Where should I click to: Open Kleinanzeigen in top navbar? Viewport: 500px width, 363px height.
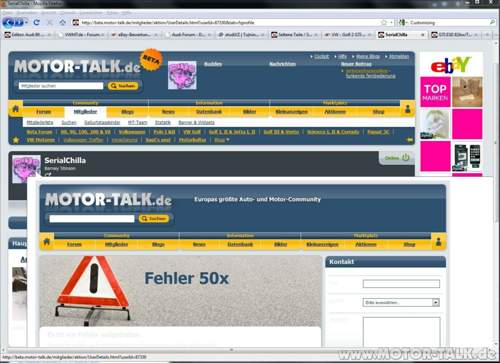[x=292, y=112]
